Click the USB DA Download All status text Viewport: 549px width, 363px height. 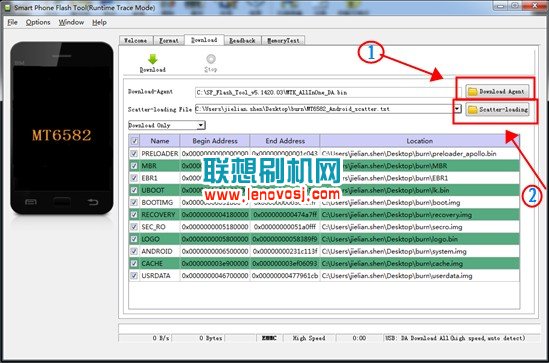pos(455,338)
